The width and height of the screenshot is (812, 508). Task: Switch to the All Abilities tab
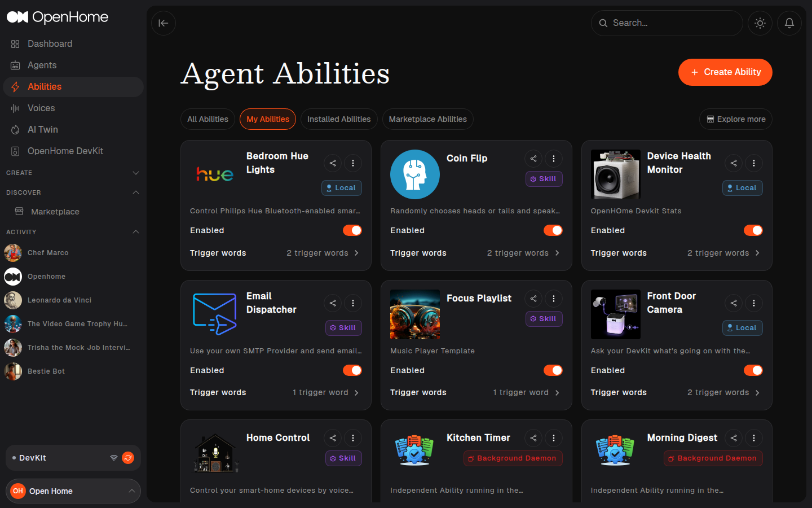point(208,119)
